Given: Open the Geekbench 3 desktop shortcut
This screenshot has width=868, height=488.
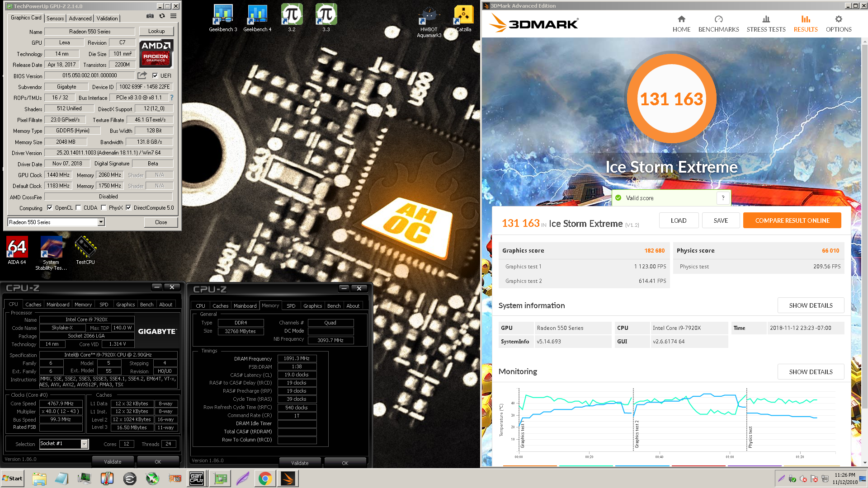Looking at the screenshot, I should pos(223,18).
